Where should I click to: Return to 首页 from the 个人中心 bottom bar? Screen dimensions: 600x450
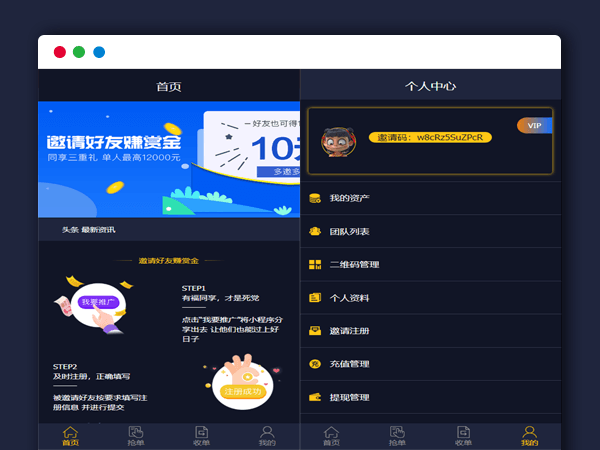(x=332, y=436)
